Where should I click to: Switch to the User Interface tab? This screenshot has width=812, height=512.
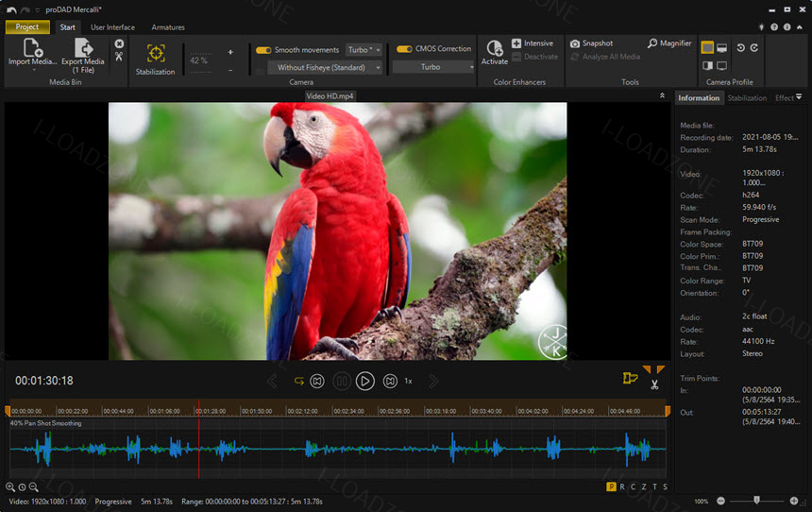click(x=112, y=27)
